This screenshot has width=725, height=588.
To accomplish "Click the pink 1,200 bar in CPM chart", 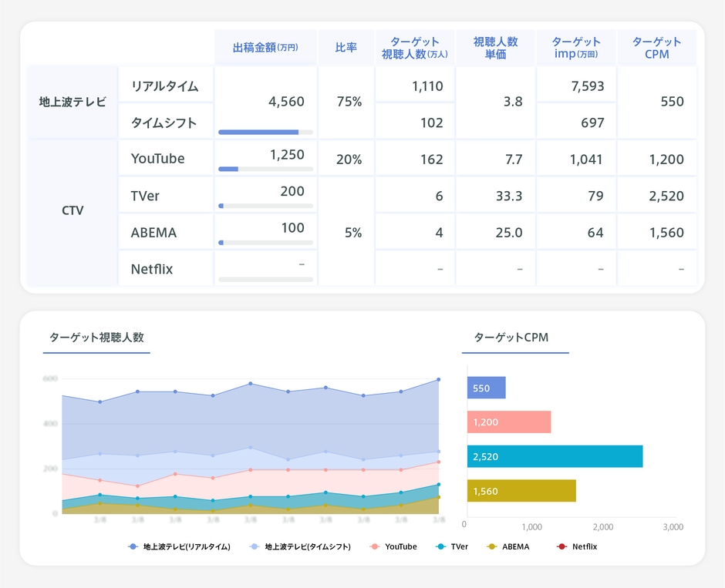I will click(508, 422).
